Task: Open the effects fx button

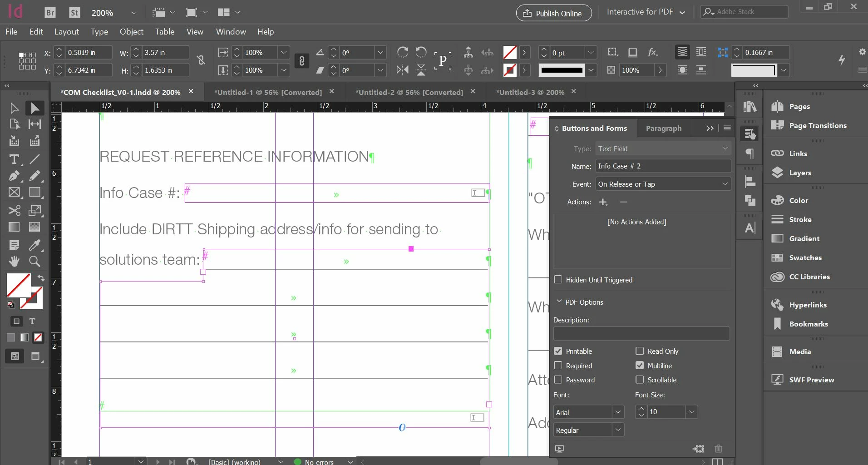Action: 653,52
